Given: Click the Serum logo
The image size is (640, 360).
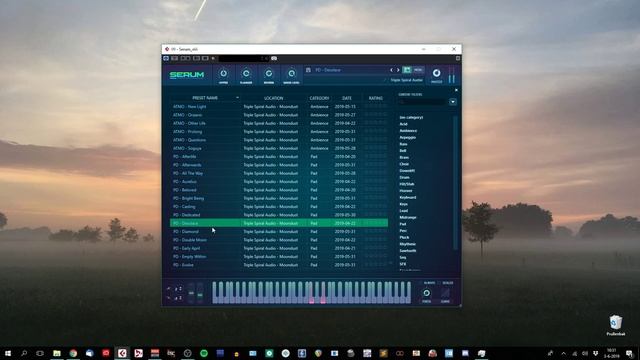Looking at the screenshot, I should pos(187,75).
